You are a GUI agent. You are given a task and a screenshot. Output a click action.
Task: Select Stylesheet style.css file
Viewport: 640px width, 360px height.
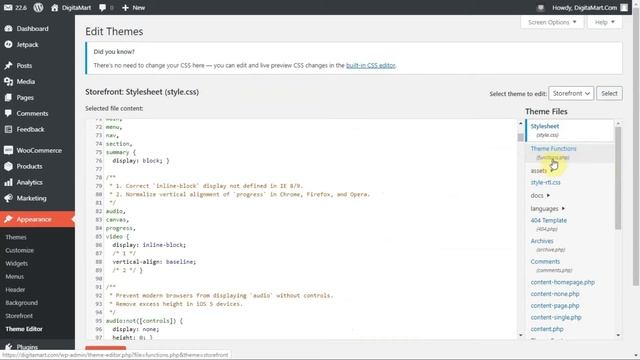click(x=569, y=130)
